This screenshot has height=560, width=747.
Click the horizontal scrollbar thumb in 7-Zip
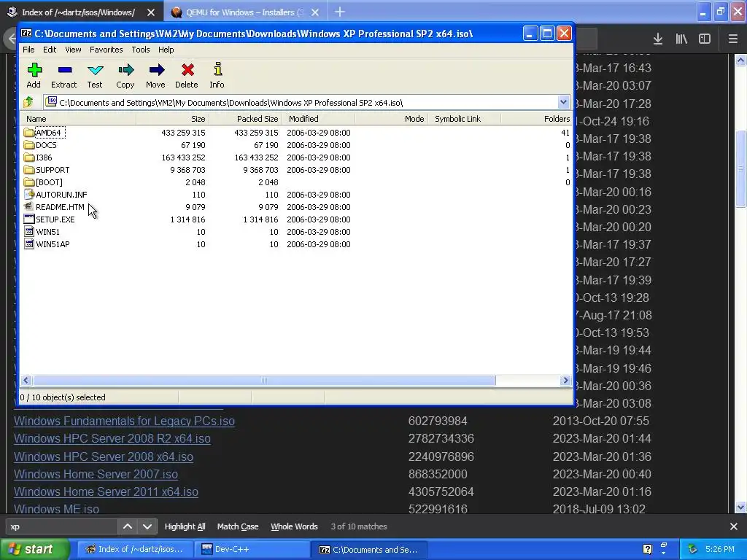click(263, 380)
